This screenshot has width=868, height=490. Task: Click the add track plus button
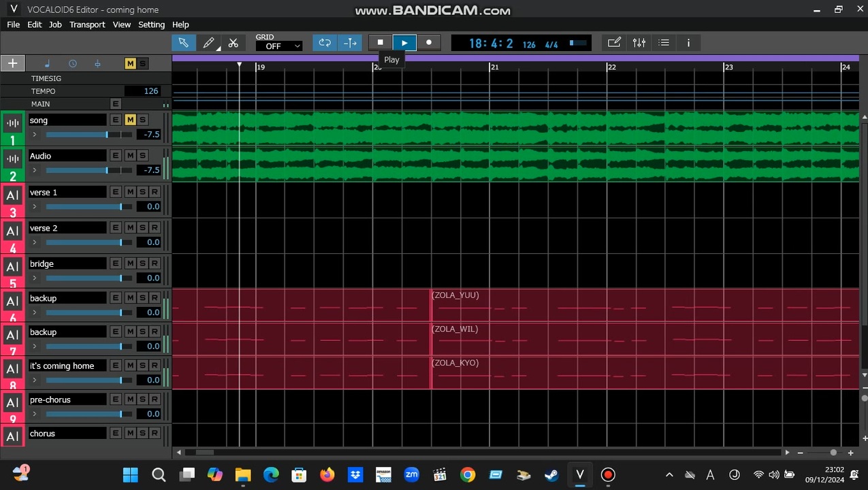(x=12, y=63)
